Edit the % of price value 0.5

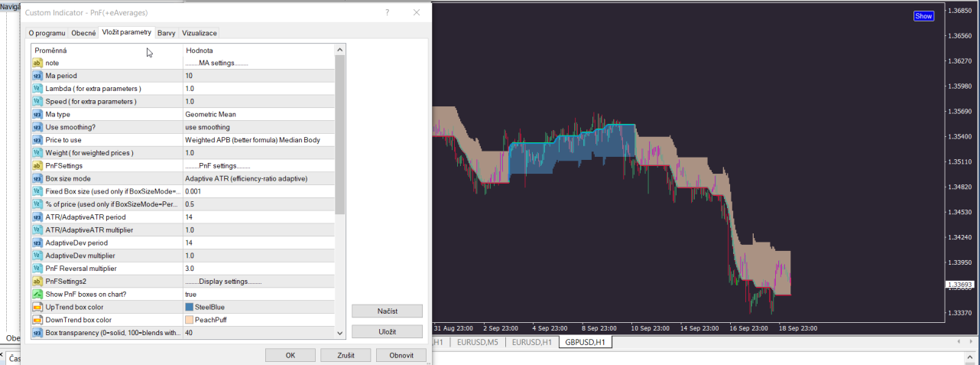pos(259,204)
